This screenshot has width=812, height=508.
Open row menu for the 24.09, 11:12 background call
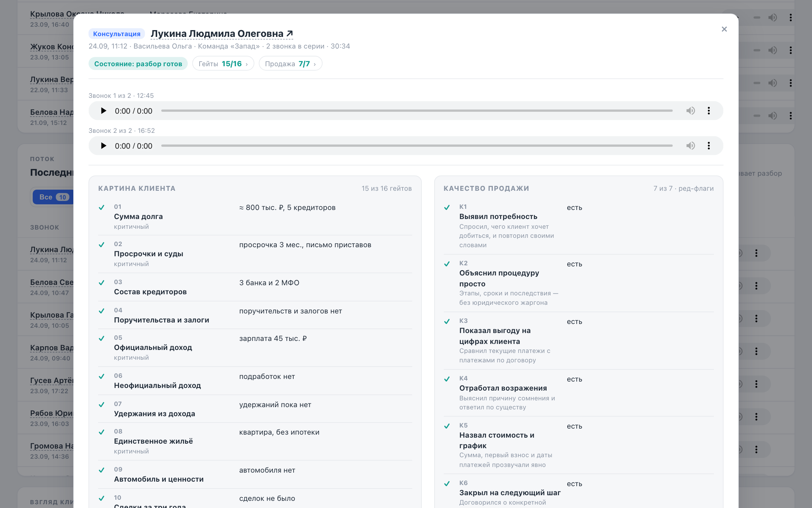(x=756, y=253)
